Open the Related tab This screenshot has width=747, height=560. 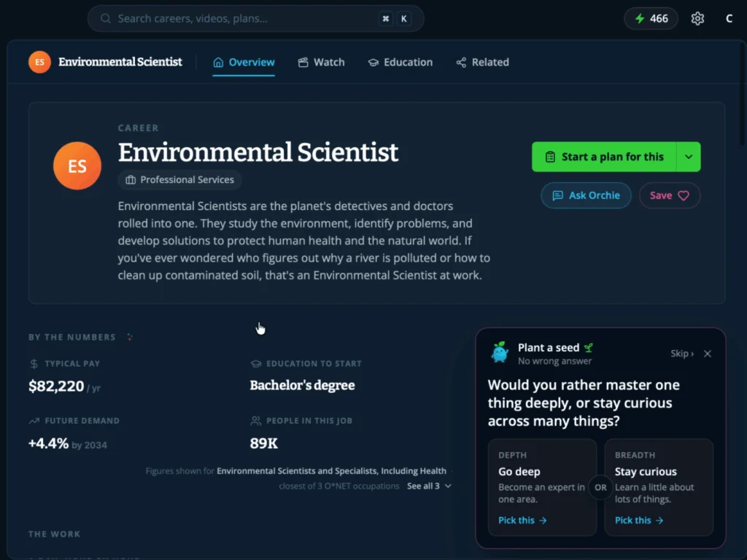coord(483,63)
